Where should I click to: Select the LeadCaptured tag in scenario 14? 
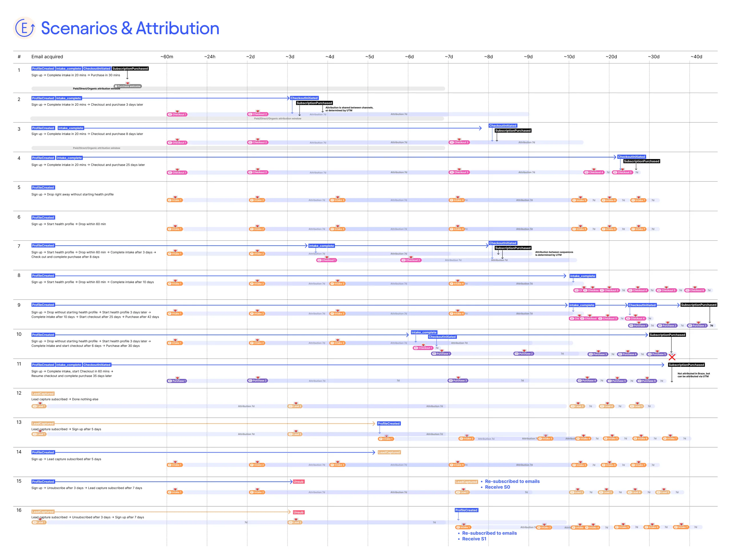point(389,452)
